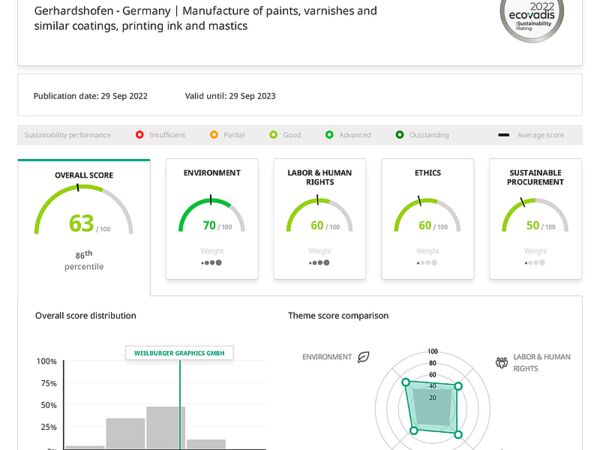Click the 100% axis label on histogram
The width and height of the screenshot is (600, 450).
[46, 361]
